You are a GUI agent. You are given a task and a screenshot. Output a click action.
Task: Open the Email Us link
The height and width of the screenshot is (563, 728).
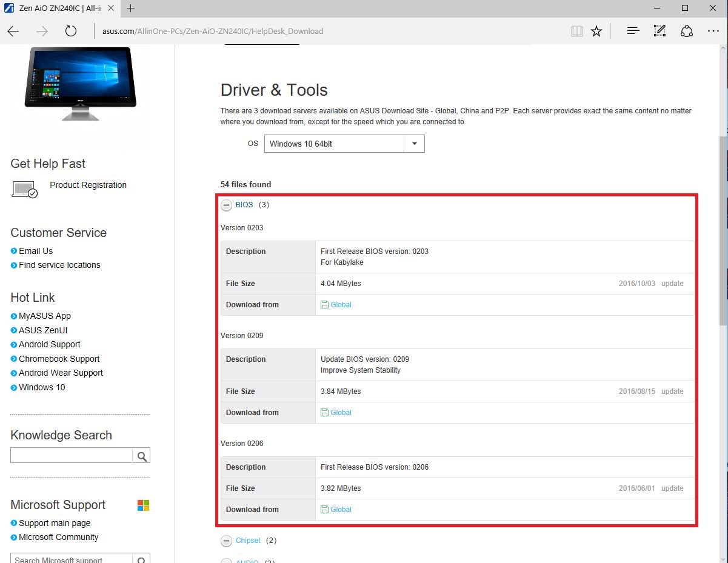pyautogui.click(x=36, y=251)
